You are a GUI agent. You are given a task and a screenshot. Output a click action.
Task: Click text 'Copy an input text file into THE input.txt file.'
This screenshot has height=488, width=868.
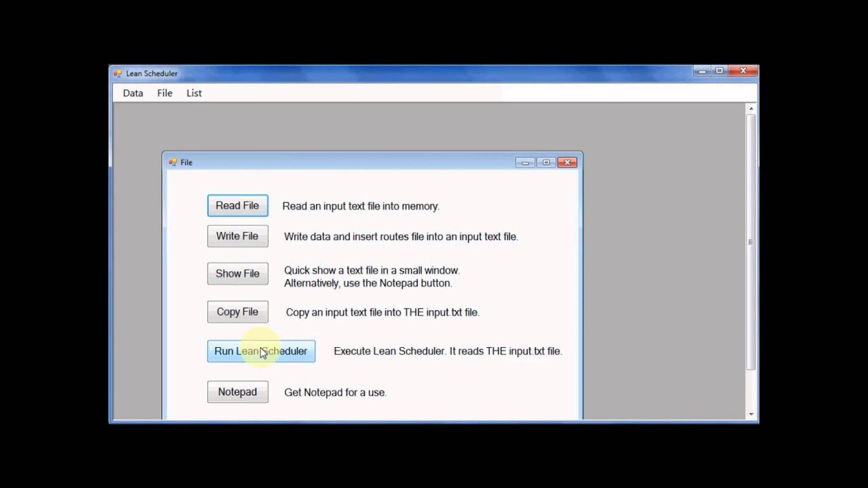click(382, 312)
